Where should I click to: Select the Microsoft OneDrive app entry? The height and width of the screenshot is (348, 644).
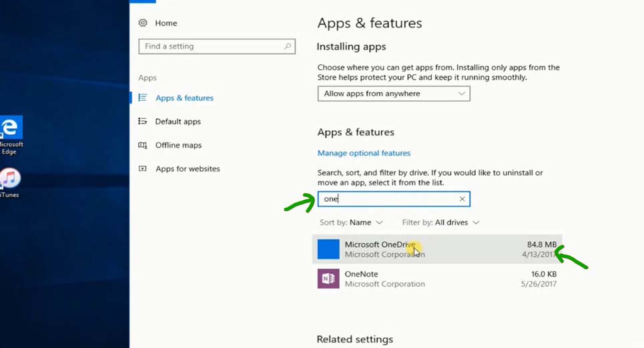[x=437, y=249]
